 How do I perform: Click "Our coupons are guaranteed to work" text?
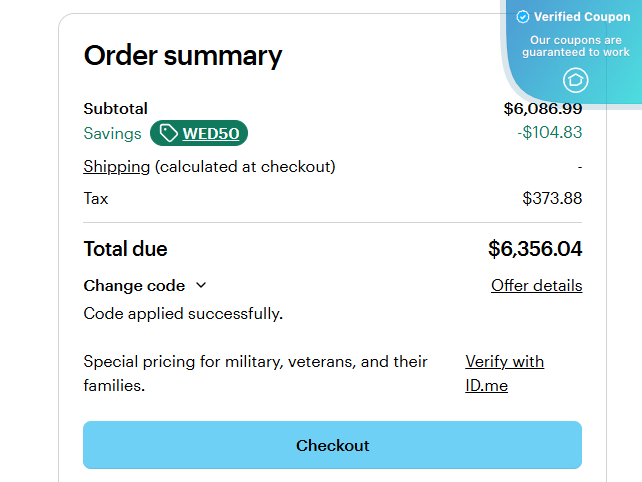576,46
